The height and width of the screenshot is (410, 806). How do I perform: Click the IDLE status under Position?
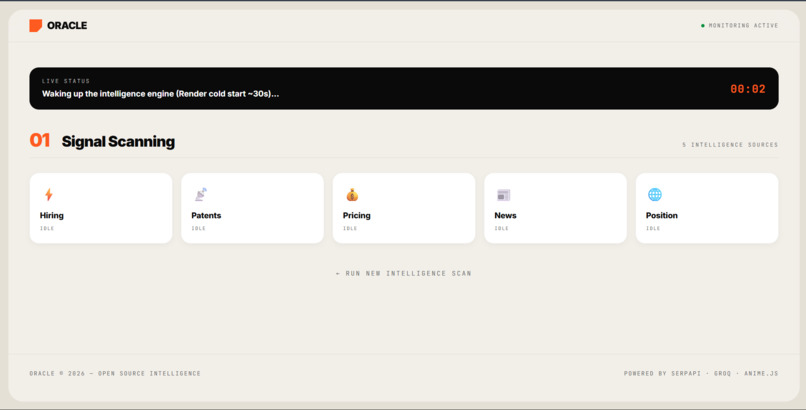pyautogui.click(x=653, y=229)
